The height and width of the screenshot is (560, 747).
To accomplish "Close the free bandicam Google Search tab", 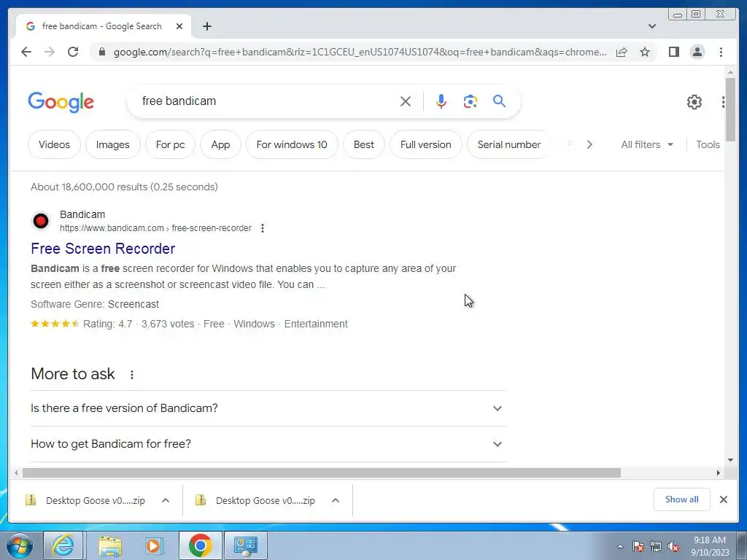I will pyautogui.click(x=179, y=26).
